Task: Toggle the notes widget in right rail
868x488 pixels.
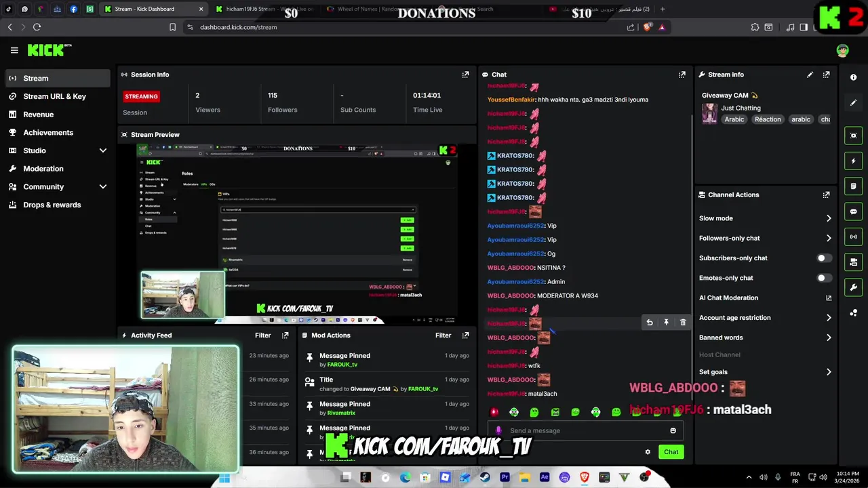Action: tap(853, 186)
